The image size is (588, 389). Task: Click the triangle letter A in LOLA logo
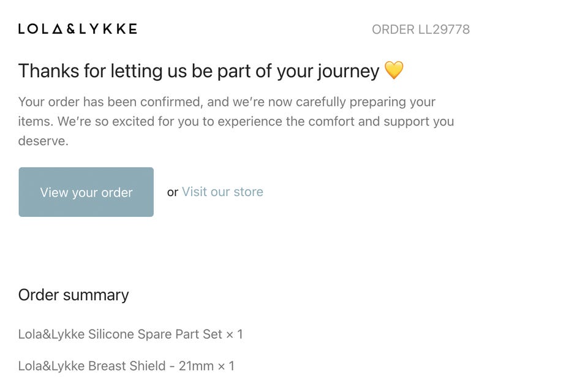[56, 29]
